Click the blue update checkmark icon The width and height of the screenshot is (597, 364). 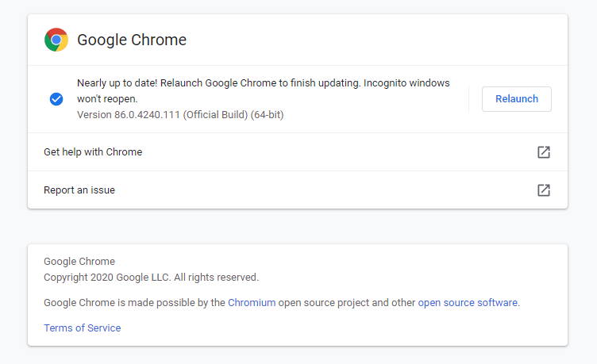[56, 99]
